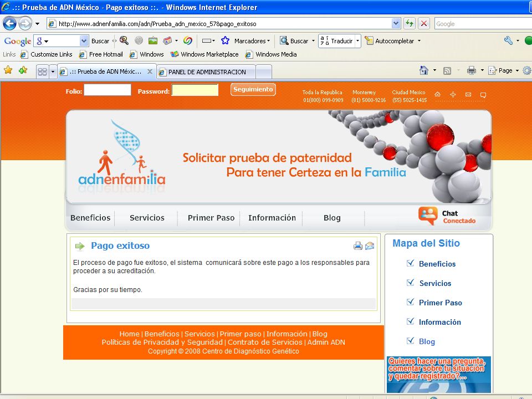Click the Quieres hacer una pregunta banner
This screenshot has width=532, height=399.
tap(439, 374)
